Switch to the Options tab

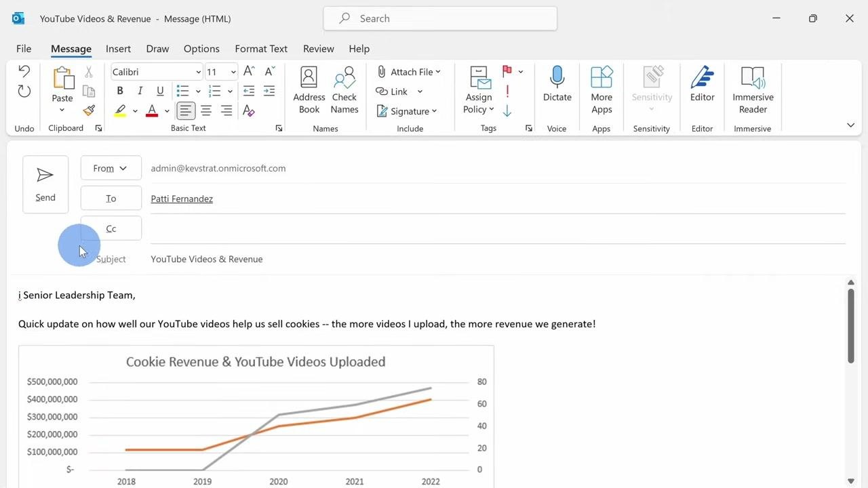201,49
